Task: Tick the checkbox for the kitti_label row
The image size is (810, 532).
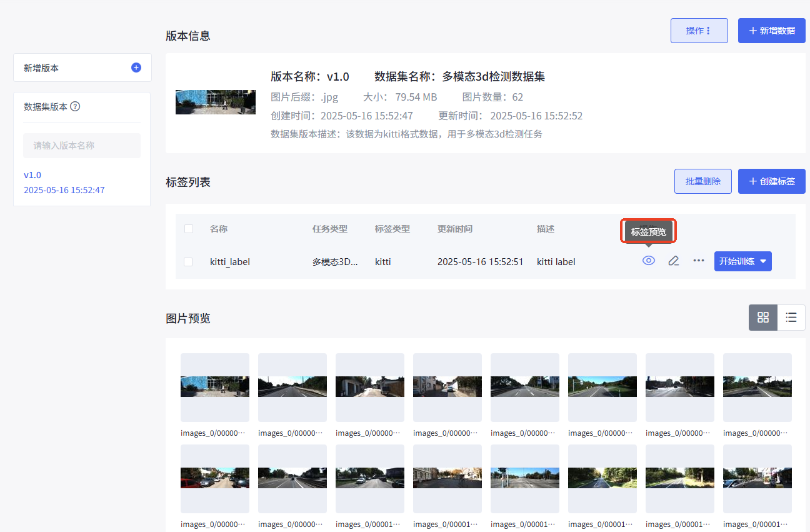Action: click(x=188, y=262)
